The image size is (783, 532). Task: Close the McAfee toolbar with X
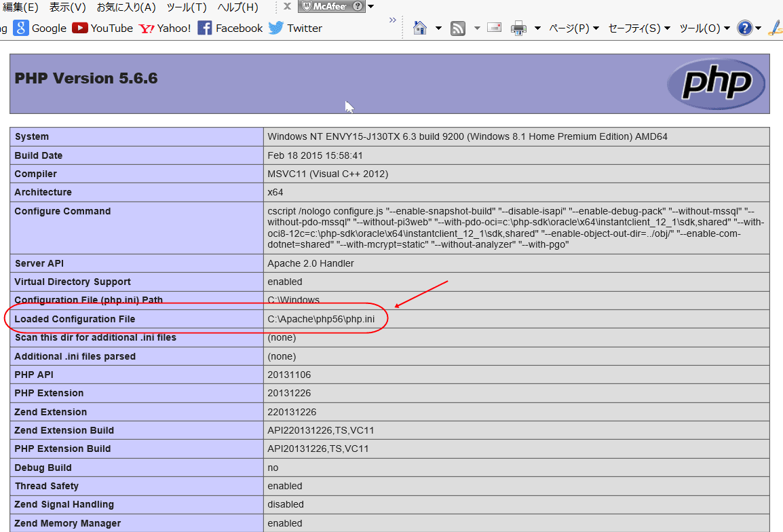tap(287, 7)
